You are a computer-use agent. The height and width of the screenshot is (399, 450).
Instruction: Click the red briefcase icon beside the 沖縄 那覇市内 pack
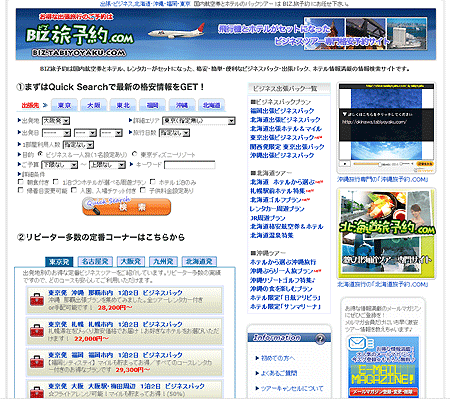(x=37, y=300)
